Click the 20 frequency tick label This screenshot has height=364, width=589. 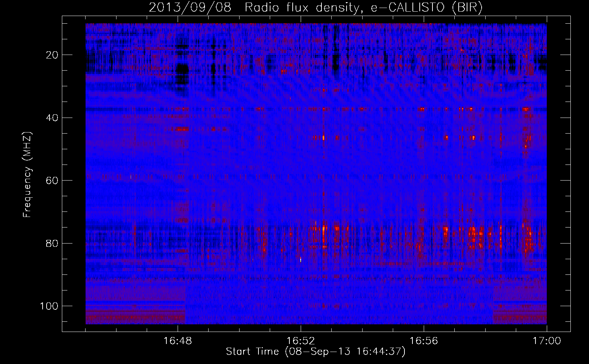pyautogui.click(x=52, y=55)
